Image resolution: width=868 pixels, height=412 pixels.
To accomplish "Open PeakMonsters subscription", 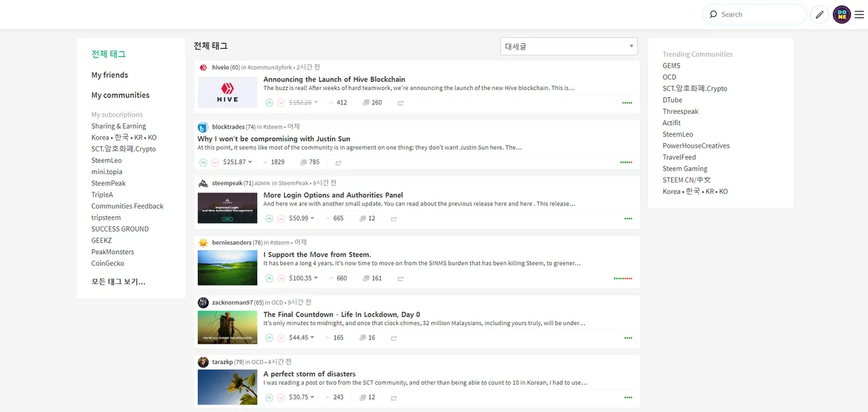I will point(113,252).
